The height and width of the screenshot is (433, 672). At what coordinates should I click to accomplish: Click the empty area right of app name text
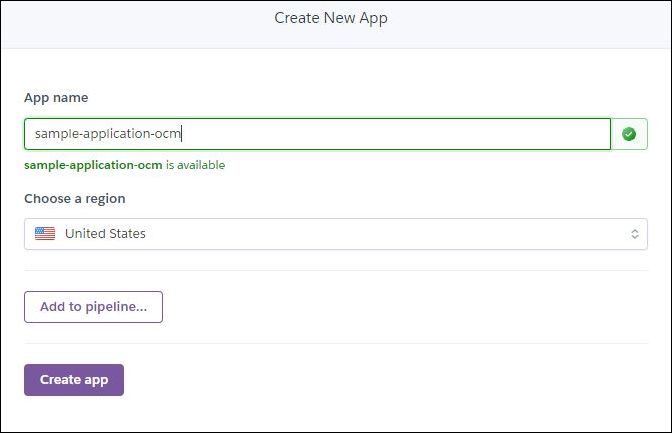pyautogui.click(x=400, y=134)
